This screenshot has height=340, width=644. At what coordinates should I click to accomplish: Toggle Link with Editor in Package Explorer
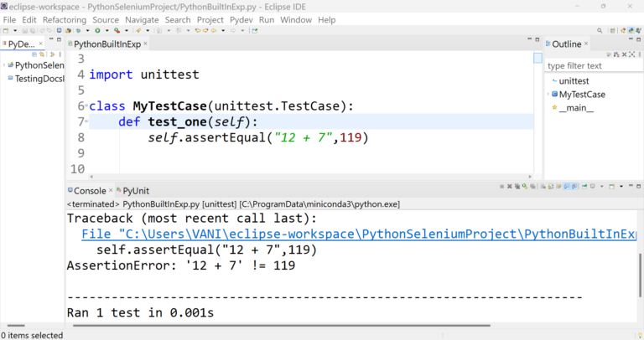point(41,54)
